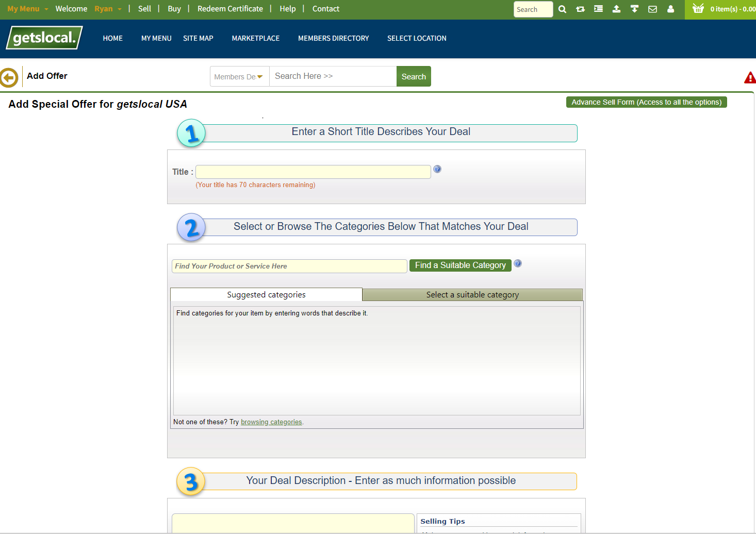The height and width of the screenshot is (534, 756).
Task: Click the circular back arrow icon
Action: (x=9, y=77)
